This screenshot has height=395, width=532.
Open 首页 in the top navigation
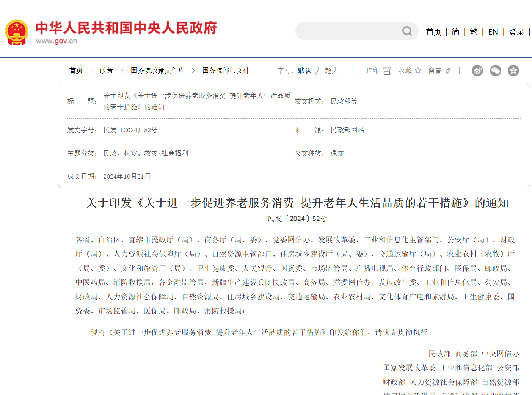pyautogui.click(x=433, y=32)
